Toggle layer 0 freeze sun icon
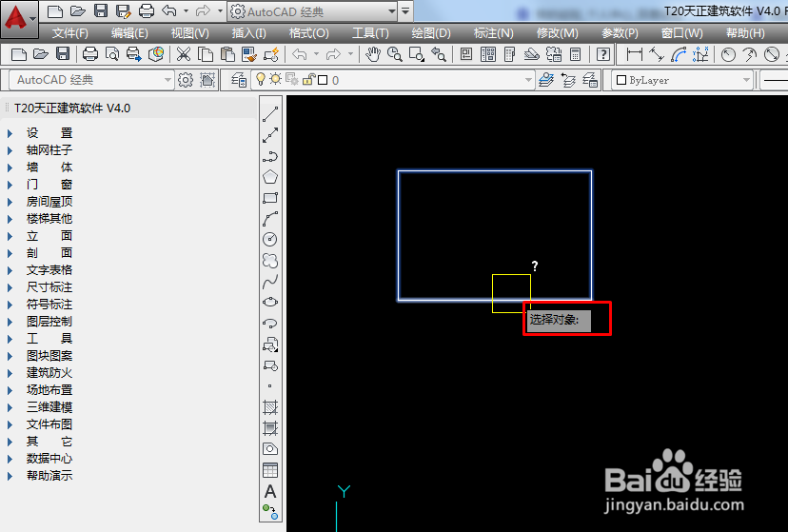 pyautogui.click(x=275, y=79)
